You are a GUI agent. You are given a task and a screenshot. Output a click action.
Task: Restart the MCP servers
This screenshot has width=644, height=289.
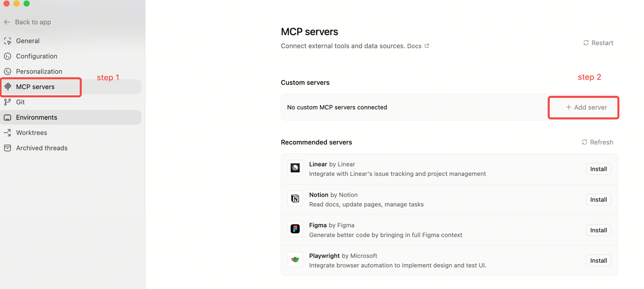[598, 43]
